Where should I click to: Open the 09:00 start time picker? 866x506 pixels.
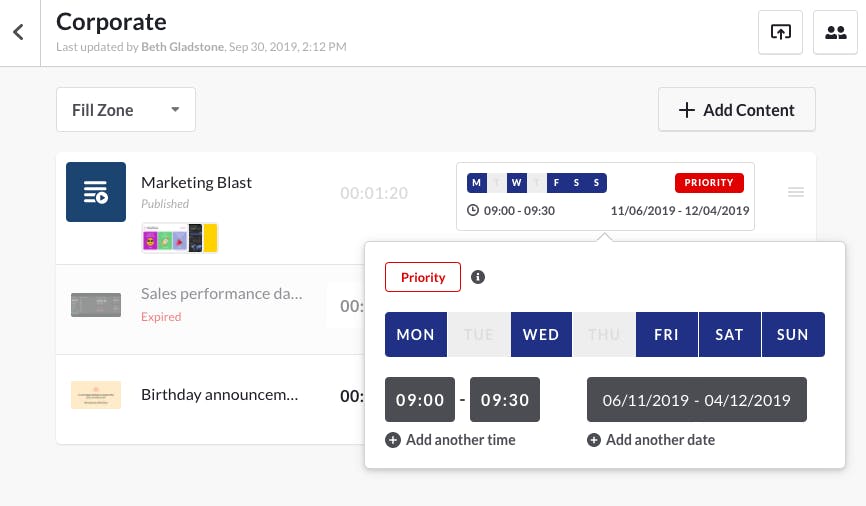pos(420,399)
